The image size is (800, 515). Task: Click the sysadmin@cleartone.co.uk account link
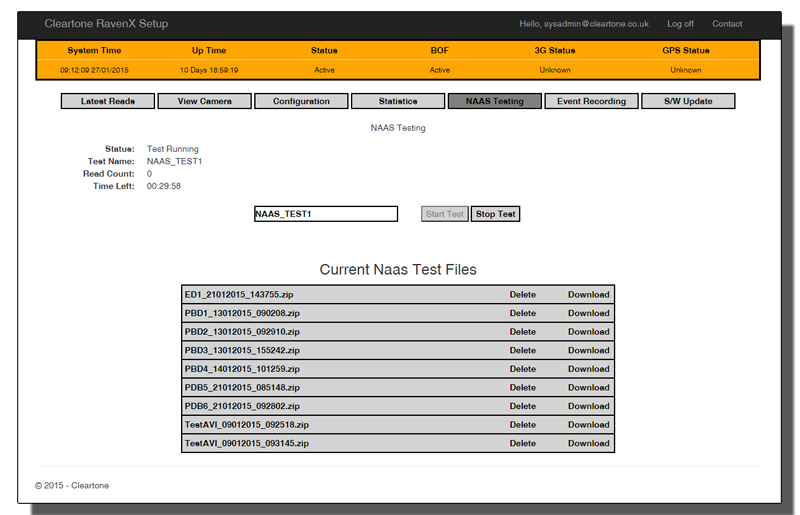pyautogui.click(x=584, y=24)
